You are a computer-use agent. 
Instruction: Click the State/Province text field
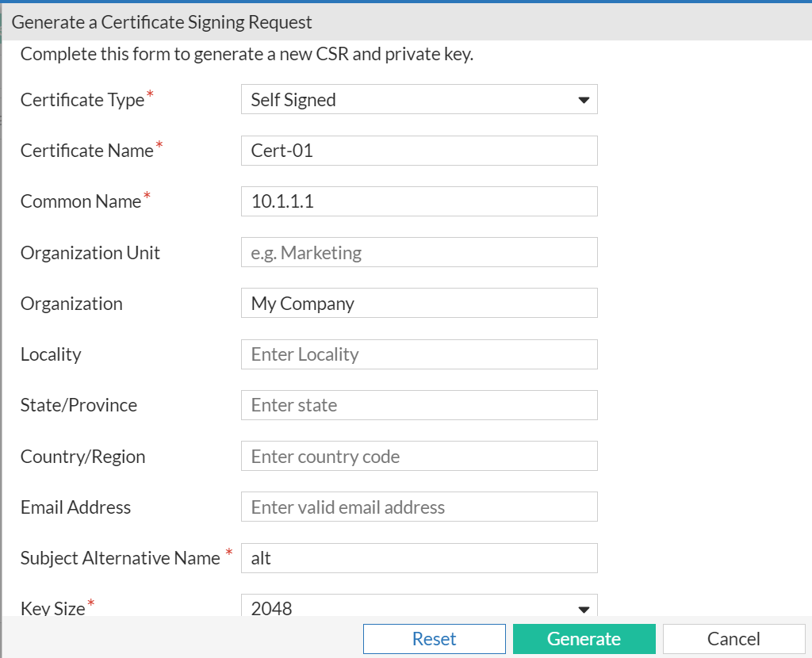tap(419, 405)
